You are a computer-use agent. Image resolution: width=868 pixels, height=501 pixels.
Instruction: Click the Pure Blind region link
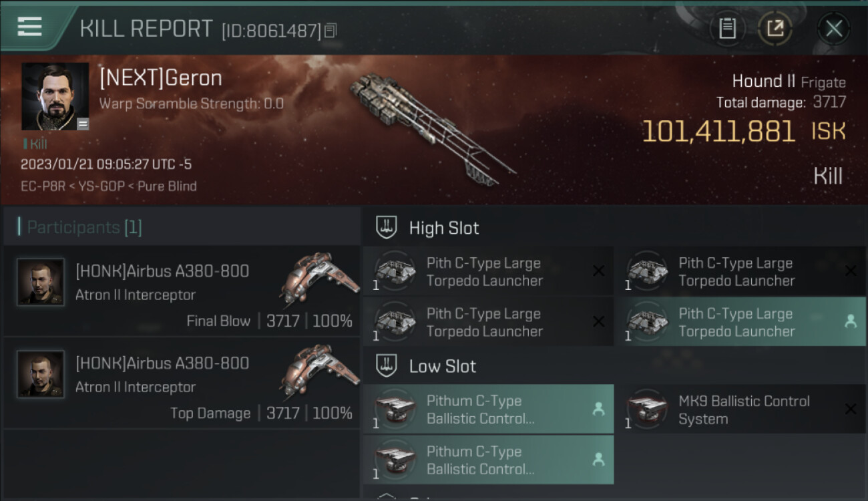[167, 186]
